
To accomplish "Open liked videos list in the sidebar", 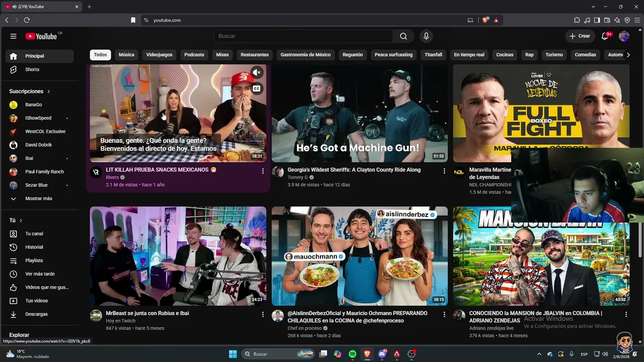I will pyautogui.click(x=39, y=287).
